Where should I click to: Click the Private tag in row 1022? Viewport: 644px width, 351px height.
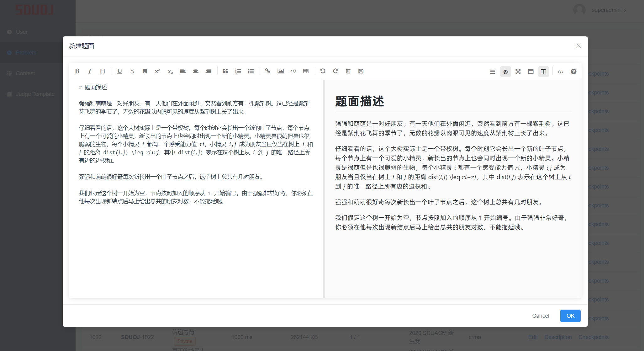[185, 341]
